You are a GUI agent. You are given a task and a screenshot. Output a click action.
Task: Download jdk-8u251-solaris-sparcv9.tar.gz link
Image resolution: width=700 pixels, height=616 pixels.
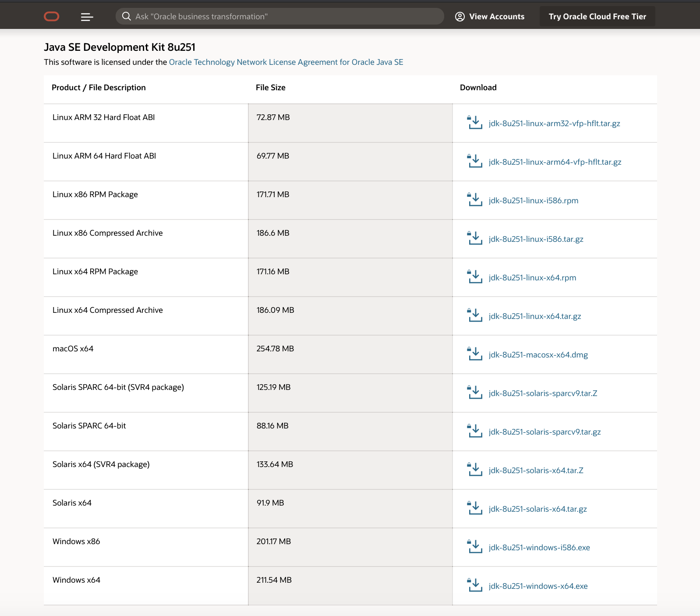tap(545, 432)
